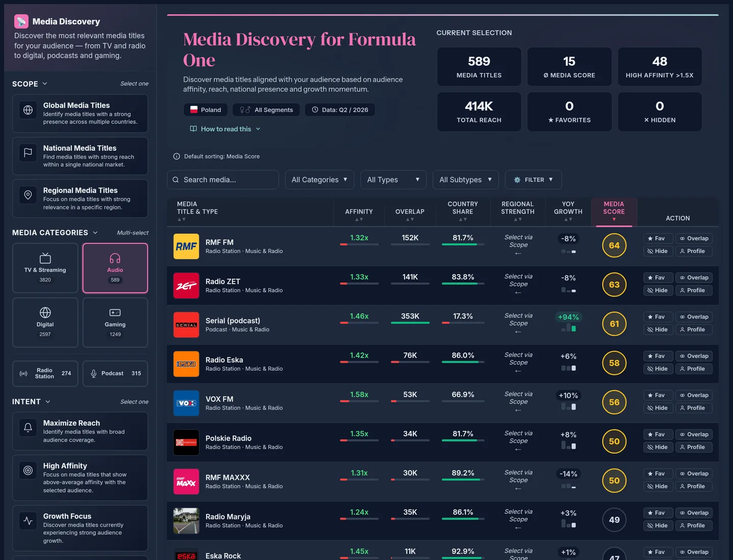733x560 pixels.
Task: Click the pulse icon of Growth Focus
Action: click(x=28, y=521)
